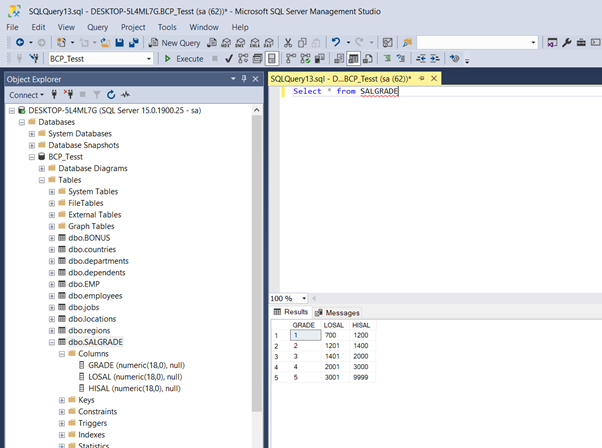Click the Open File folder icon

[105, 42]
